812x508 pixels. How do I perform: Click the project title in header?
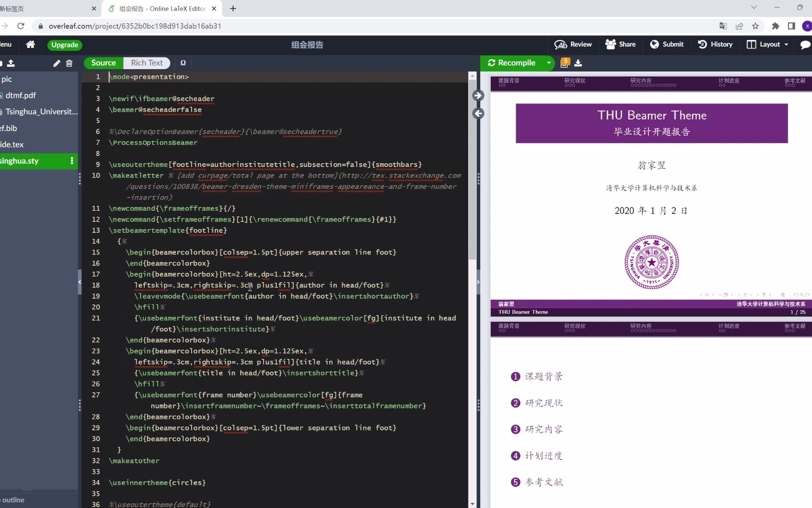[307, 45]
